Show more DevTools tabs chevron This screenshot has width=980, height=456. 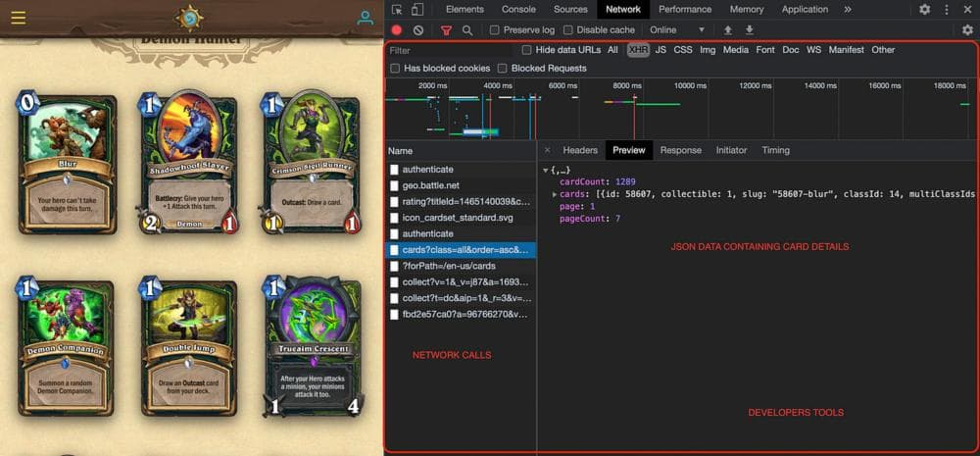coord(848,10)
